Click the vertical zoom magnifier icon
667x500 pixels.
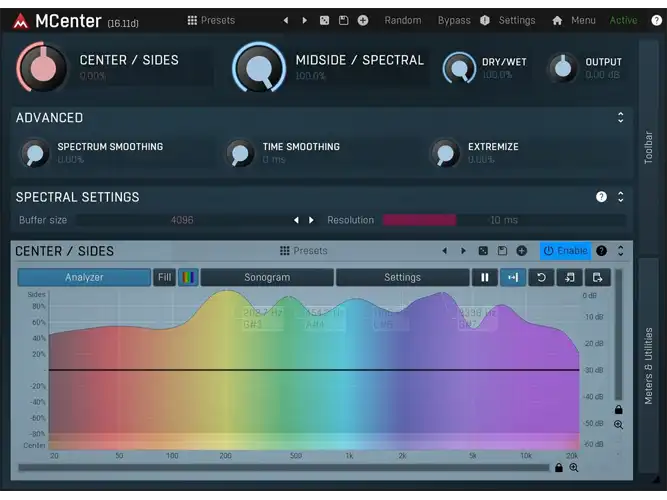pos(619,424)
